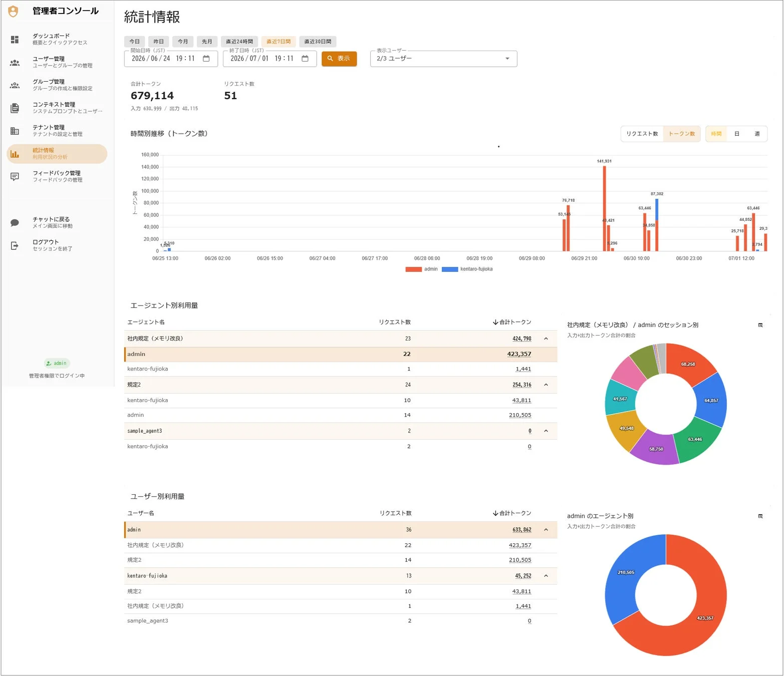
Task: Open the コンテキスト管理 document icon
Action: click(x=15, y=108)
